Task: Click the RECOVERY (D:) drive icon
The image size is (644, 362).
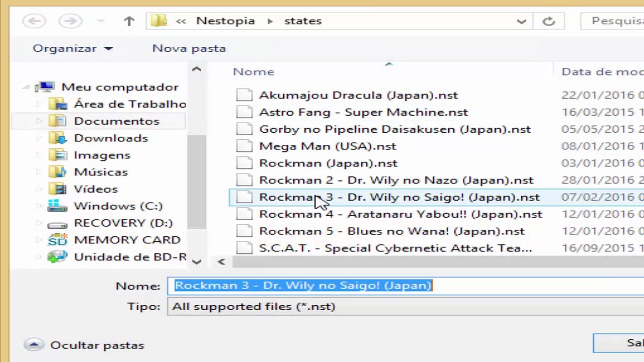Action: (57, 223)
